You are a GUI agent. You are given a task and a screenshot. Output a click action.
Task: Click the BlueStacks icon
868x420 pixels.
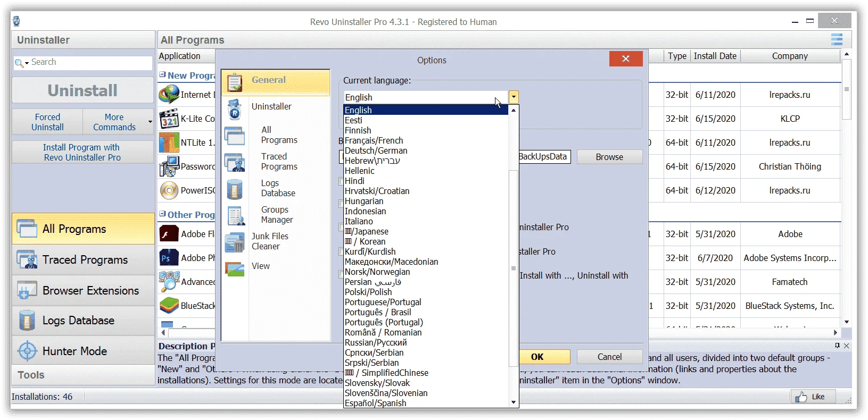(x=169, y=306)
